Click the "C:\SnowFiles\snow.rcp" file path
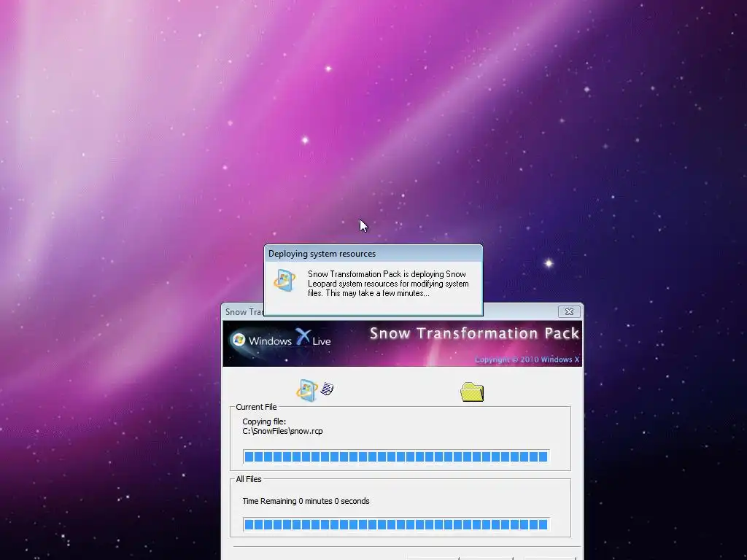Screen dimensions: 747x560 point(282,431)
